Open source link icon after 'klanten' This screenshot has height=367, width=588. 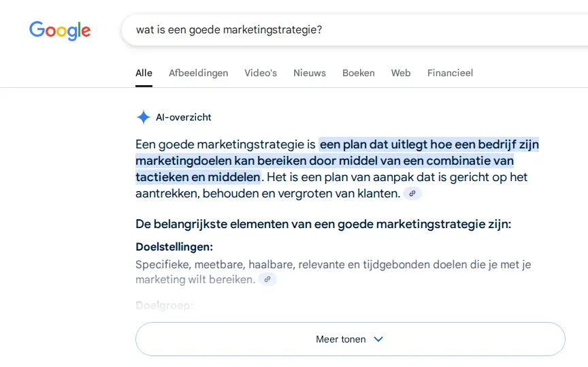412,193
